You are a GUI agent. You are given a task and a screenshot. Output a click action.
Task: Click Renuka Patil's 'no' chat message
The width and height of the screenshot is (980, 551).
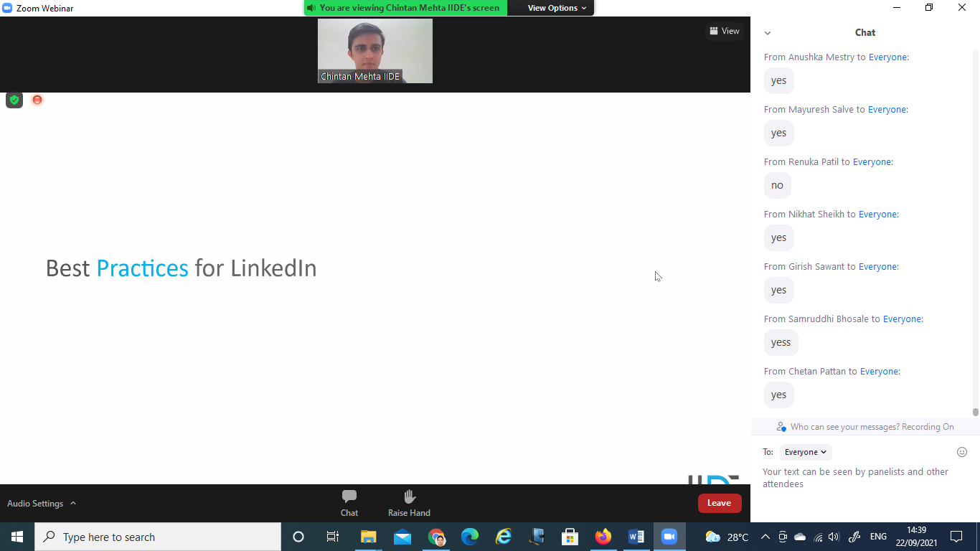pos(778,185)
